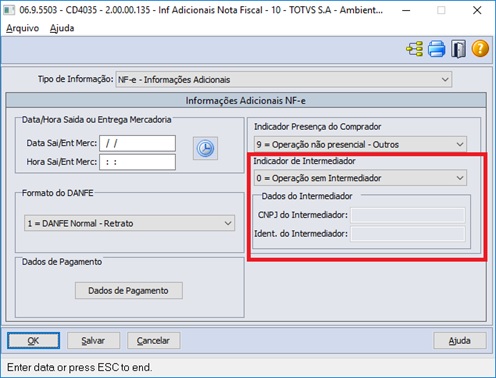Click the 'Data/Hora Saida ou Entrega Mercadoria' group label
Image resolution: width=496 pixels, height=378 pixels.
pos(96,120)
